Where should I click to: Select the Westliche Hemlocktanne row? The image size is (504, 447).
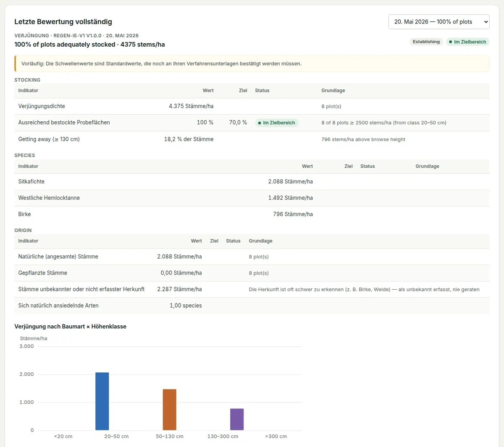pos(252,198)
